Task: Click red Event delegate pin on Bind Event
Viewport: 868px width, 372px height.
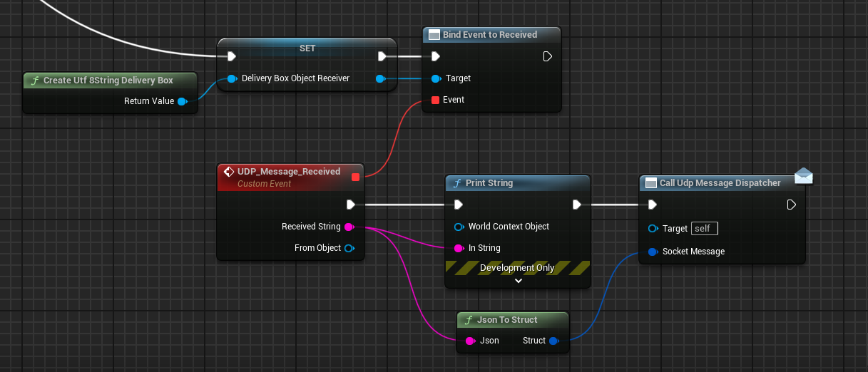Action: click(435, 100)
